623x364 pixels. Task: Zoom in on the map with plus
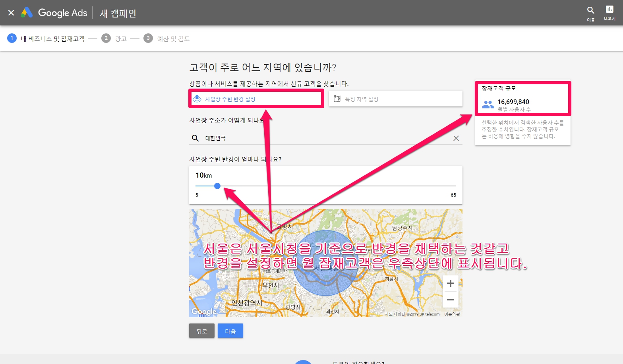[x=450, y=283]
